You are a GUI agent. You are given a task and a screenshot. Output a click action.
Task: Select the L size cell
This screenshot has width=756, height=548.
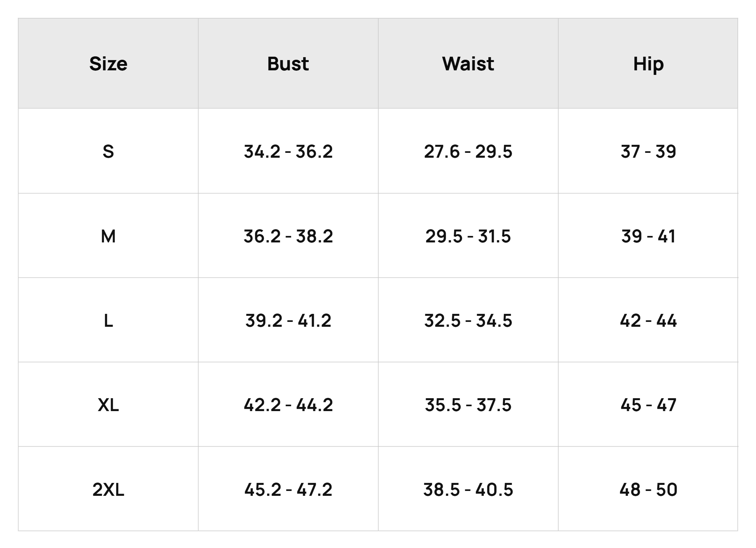point(108,321)
